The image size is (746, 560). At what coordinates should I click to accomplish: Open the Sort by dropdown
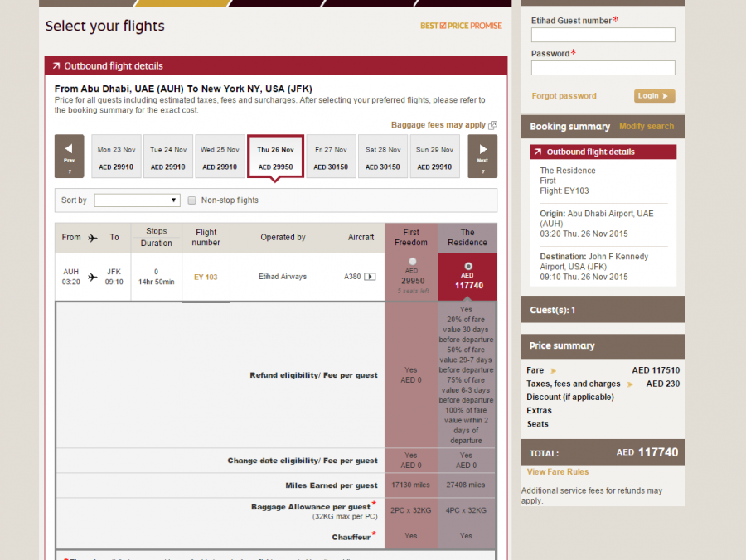137,200
